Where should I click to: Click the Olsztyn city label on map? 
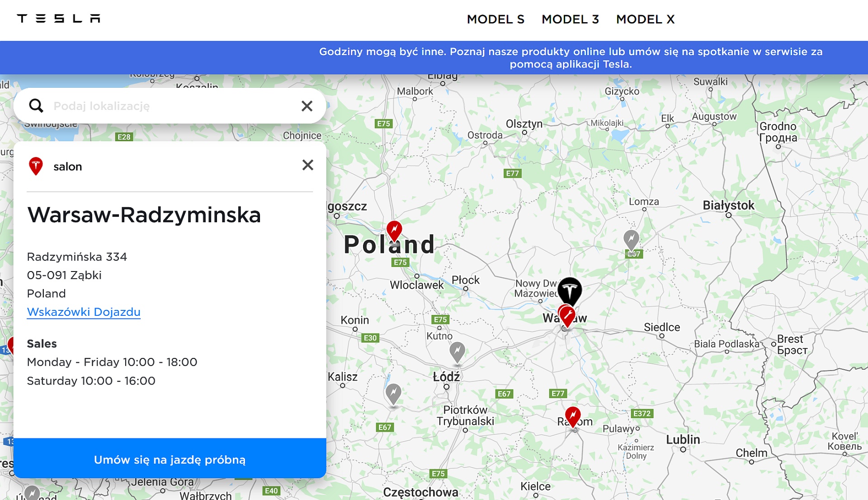(x=524, y=124)
